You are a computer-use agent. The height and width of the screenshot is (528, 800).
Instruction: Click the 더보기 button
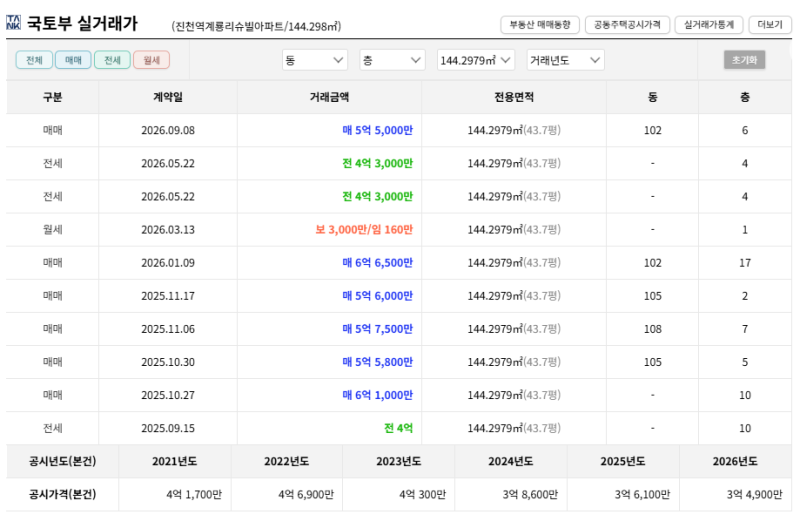pos(770,24)
